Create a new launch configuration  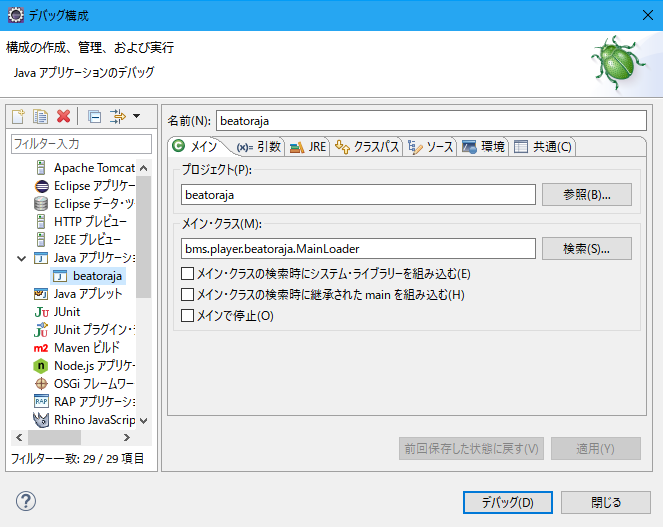18,116
